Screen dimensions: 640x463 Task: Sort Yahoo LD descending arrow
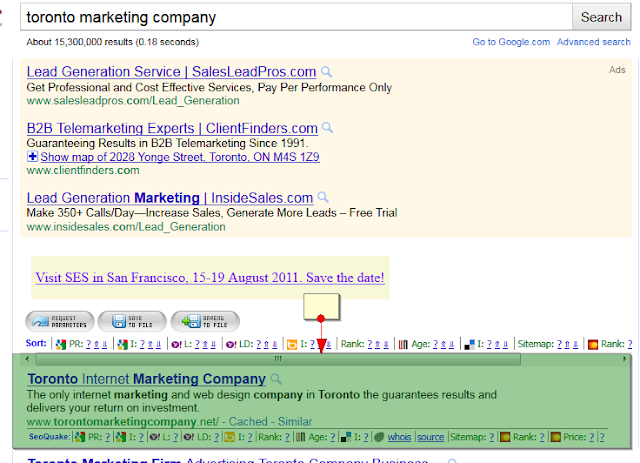[275, 344]
